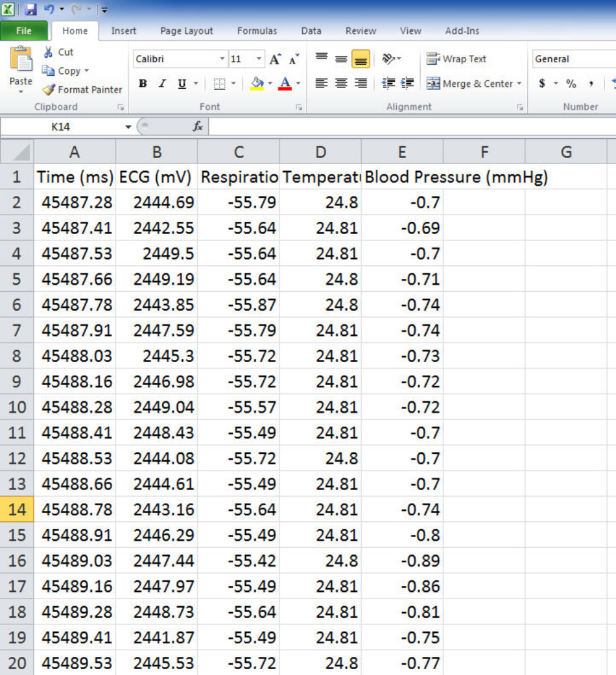Click the Increase Font Size icon
The width and height of the screenshot is (616, 675).
click(275, 60)
